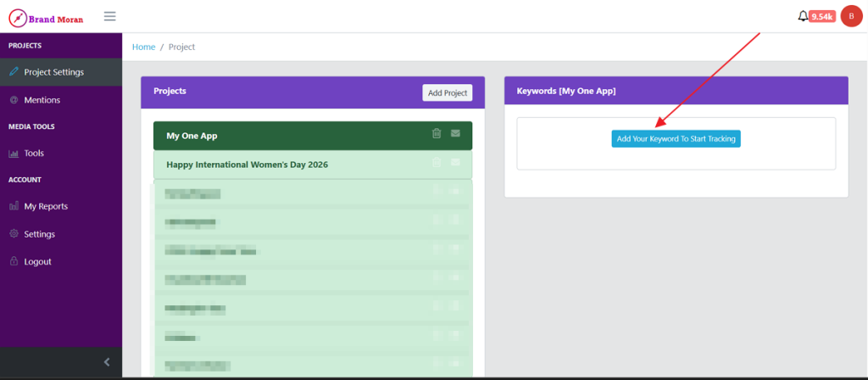Delete the My One App project
Image resolution: width=868 pixels, height=380 pixels.
437,133
